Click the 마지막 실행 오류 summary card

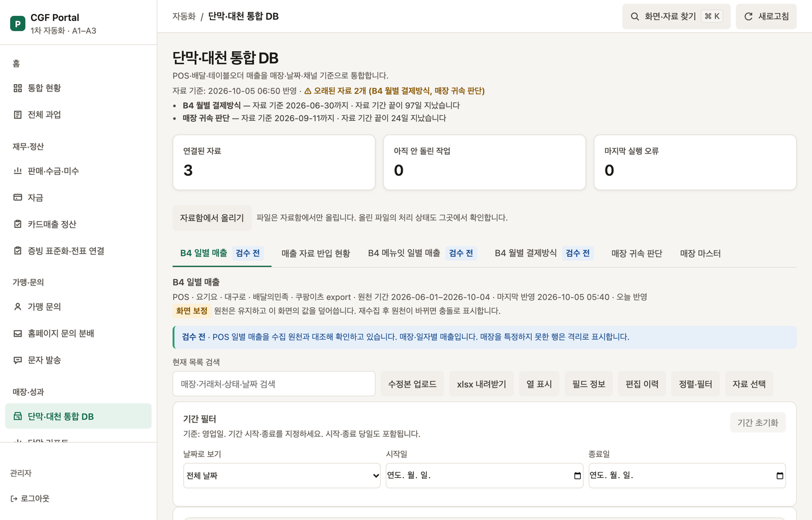[695, 162]
